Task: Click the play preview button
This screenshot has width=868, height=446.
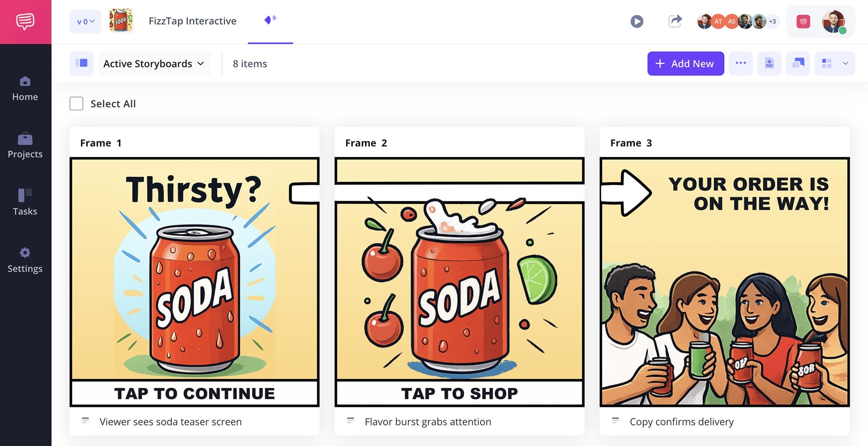Action: point(637,21)
